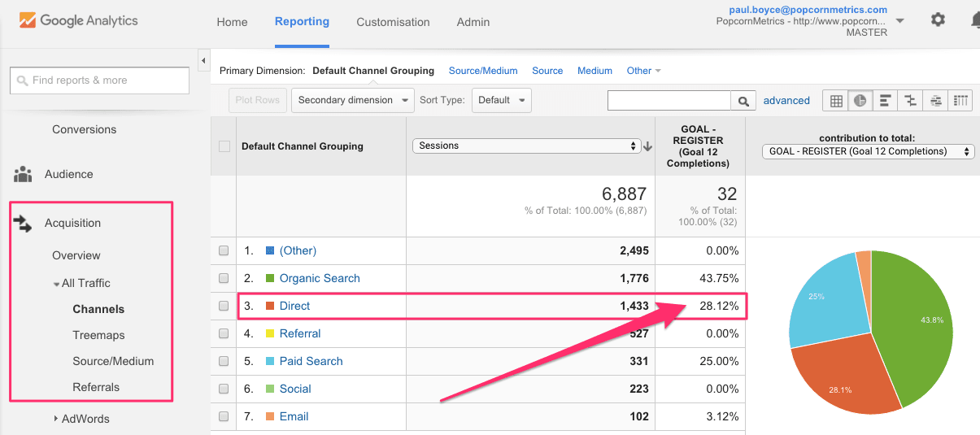Click the advanced filter link
This screenshot has width=980, height=435.
tap(786, 101)
